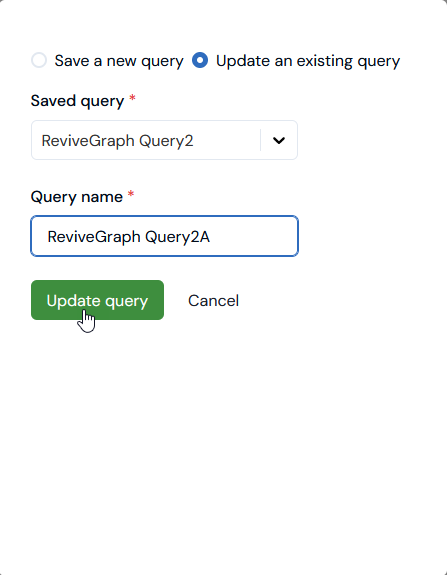Open the Saved query dropdown chevron arrow
The width and height of the screenshot is (447, 575).
point(279,140)
